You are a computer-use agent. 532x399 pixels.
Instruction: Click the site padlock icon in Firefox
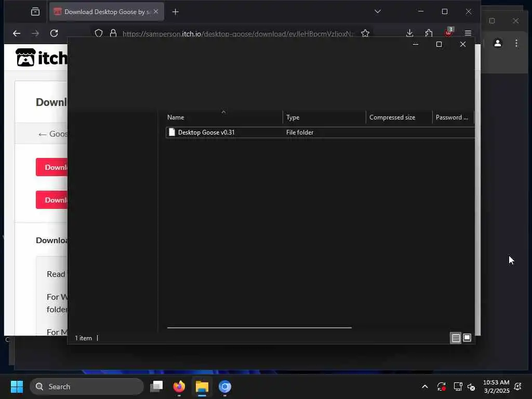(113, 33)
